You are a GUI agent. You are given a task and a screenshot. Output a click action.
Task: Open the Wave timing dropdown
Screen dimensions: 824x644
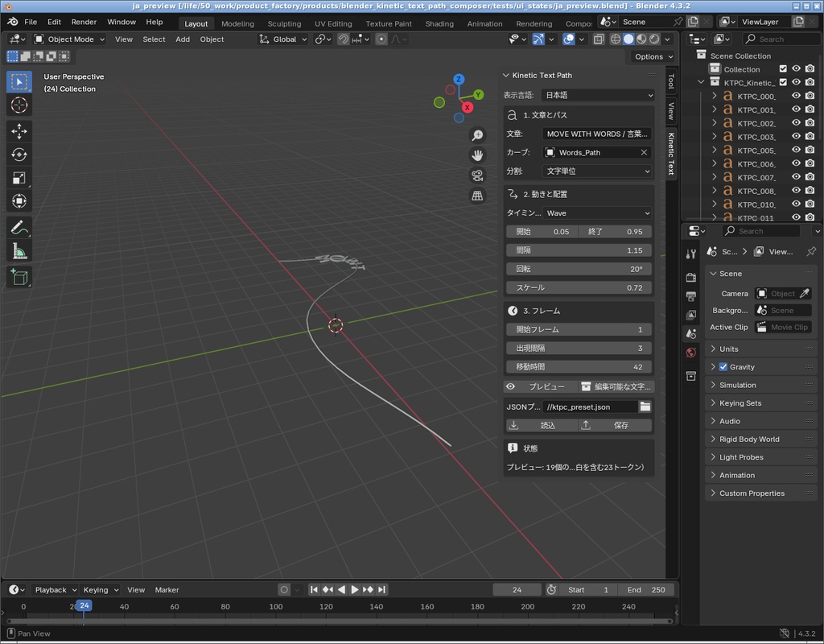597,213
